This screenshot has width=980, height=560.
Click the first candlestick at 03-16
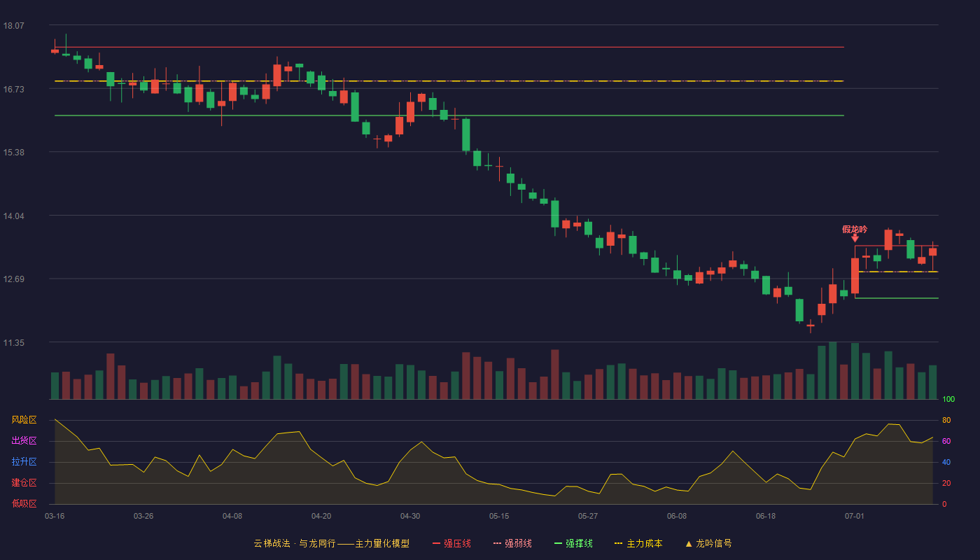(55, 50)
